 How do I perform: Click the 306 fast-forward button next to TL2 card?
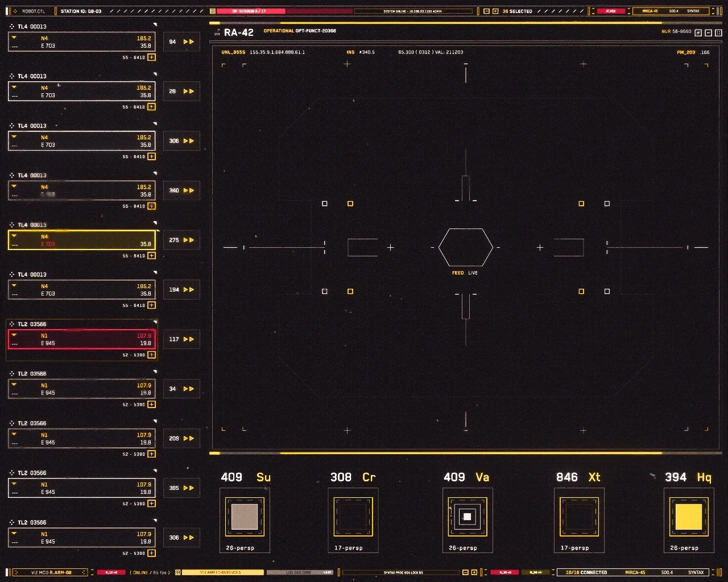pyautogui.click(x=182, y=538)
